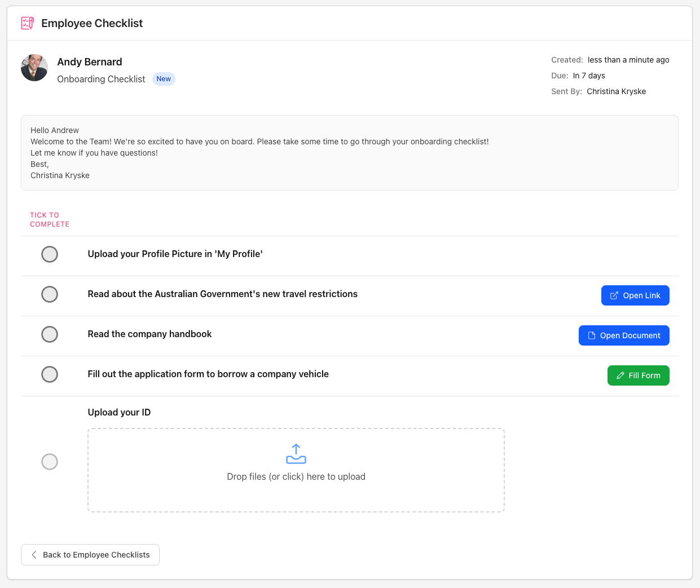Image resolution: width=700 pixels, height=588 pixels.
Task: Click the document icon on Open Document
Action: (x=592, y=335)
